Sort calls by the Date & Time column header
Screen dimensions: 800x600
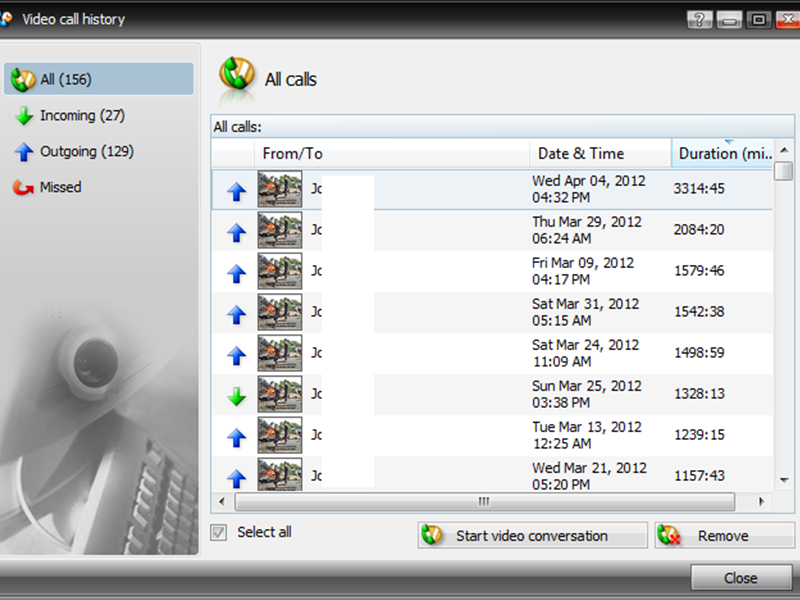[600, 153]
